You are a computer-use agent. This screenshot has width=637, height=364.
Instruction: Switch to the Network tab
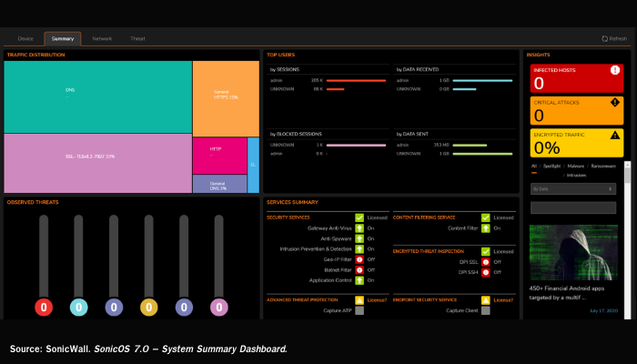tap(102, 38)
